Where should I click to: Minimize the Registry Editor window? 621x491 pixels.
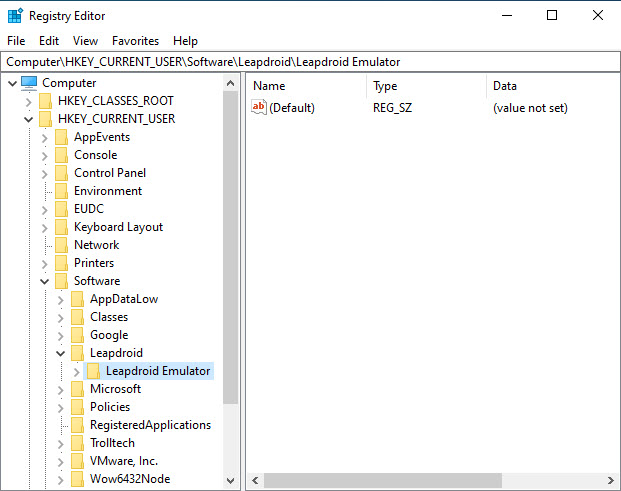[x=507, y=15]
